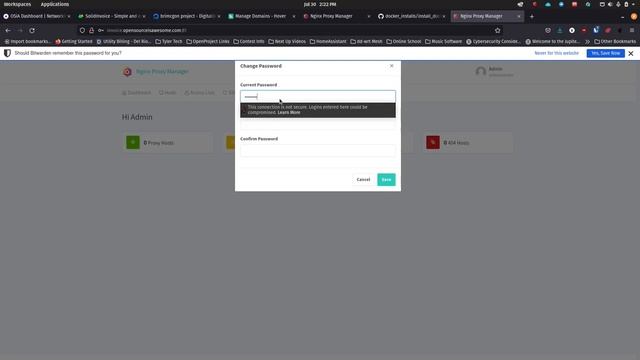
Task: Click the red 404 Hosts icon
Action: (433, 142)
